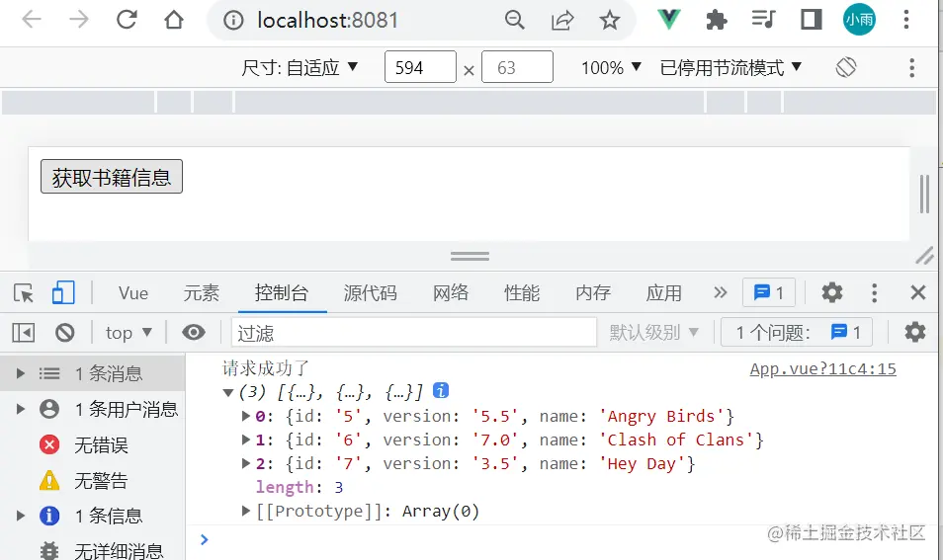
Task: View site information icon
Action: tap(233, 21)
